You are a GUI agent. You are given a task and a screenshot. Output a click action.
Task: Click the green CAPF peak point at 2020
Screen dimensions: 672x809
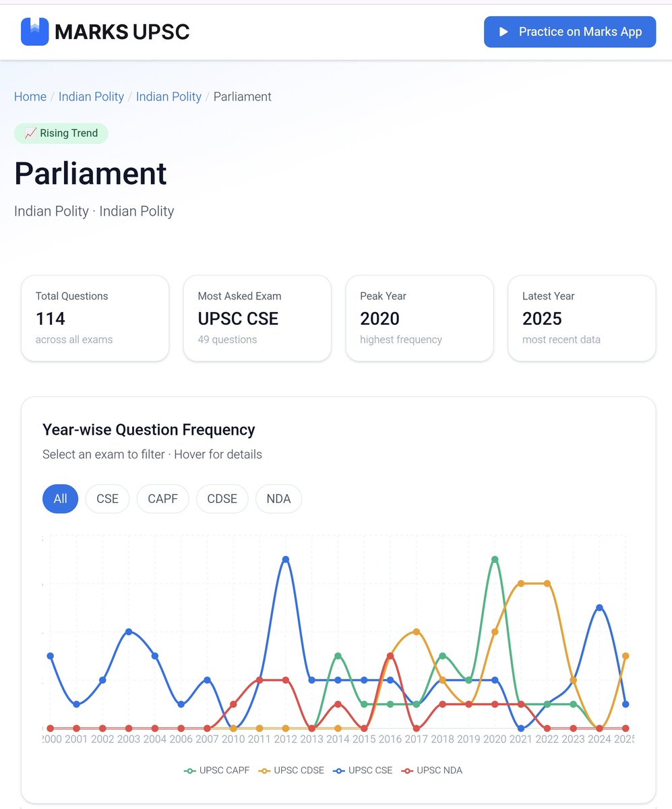495,560
